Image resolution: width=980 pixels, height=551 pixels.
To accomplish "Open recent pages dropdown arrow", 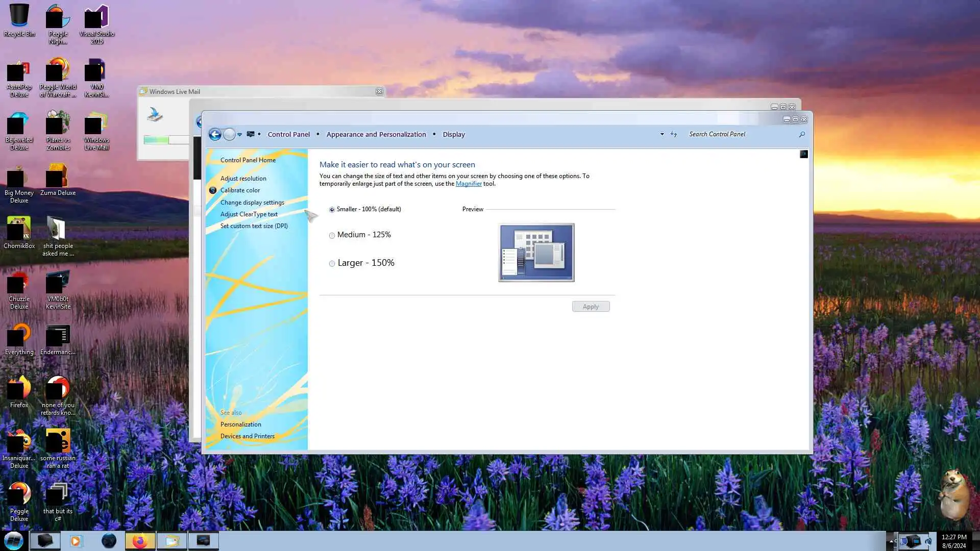I will (239, 135).
